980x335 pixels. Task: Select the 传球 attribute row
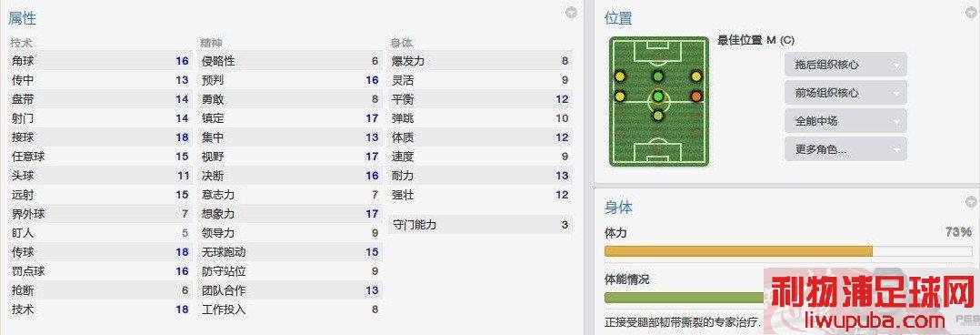pyautogui.click(x=100, y=252)
